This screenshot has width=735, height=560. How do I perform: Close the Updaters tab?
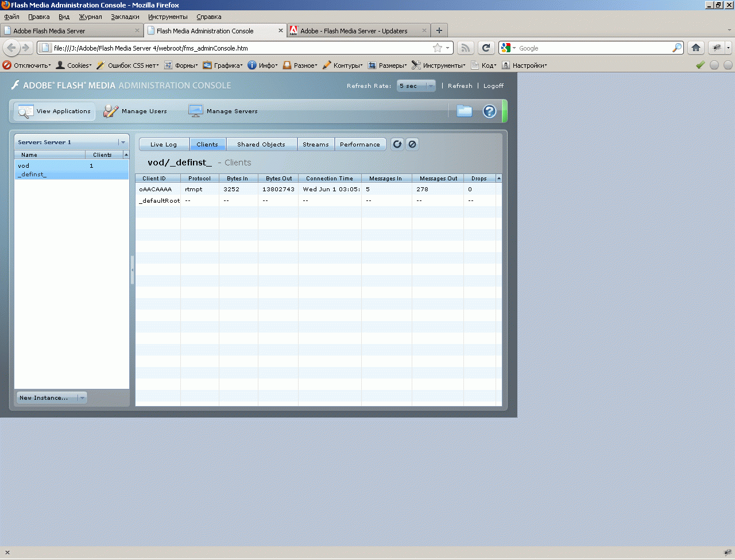click(424, 30)
